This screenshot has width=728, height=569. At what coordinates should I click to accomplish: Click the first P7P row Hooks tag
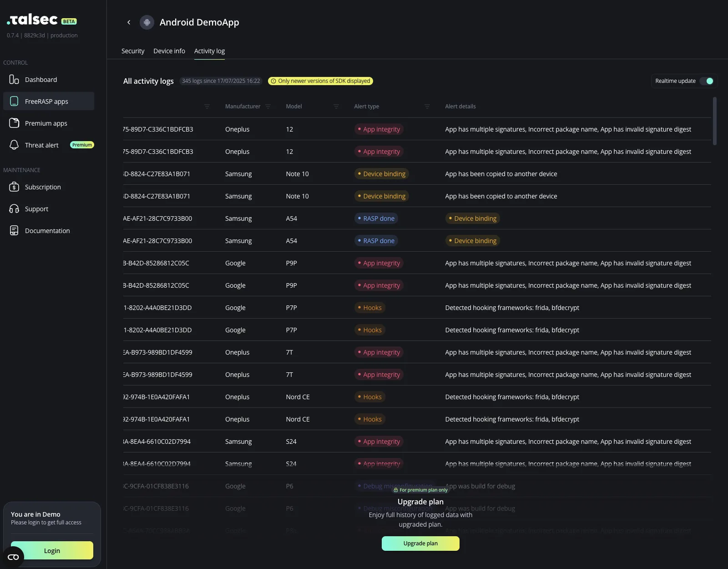pyautogui.click(x=370, y=308)
